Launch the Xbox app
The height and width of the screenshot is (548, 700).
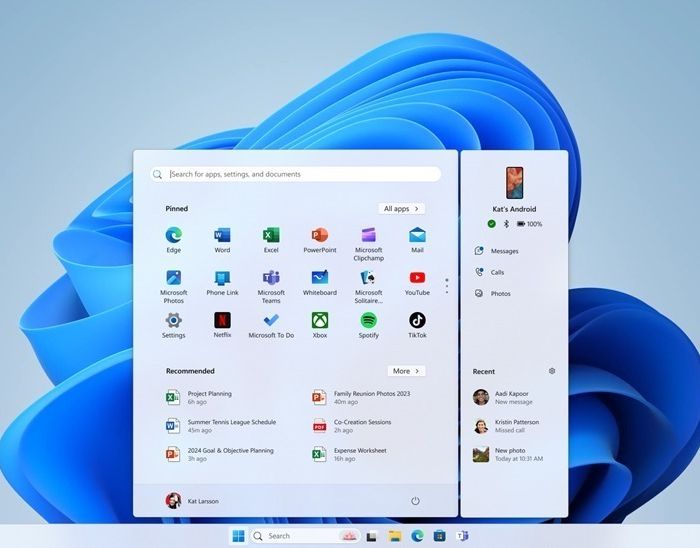[320, 325]
